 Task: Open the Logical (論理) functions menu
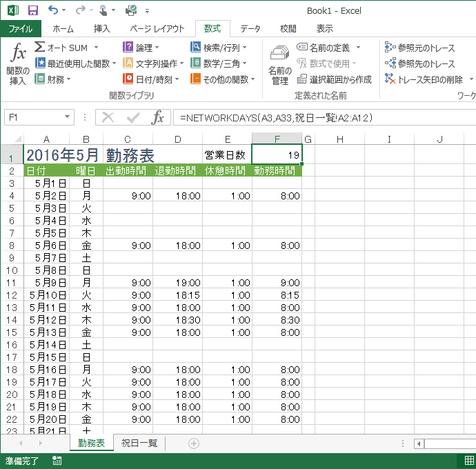(141, 48)
